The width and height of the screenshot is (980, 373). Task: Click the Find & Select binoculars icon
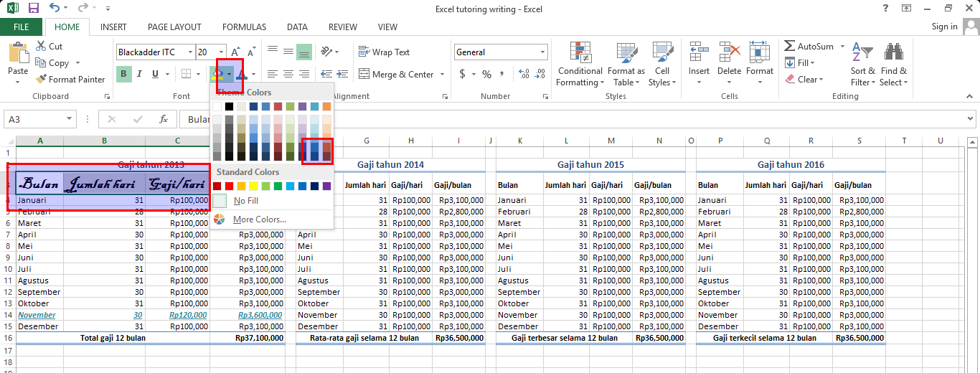[893, 52]
